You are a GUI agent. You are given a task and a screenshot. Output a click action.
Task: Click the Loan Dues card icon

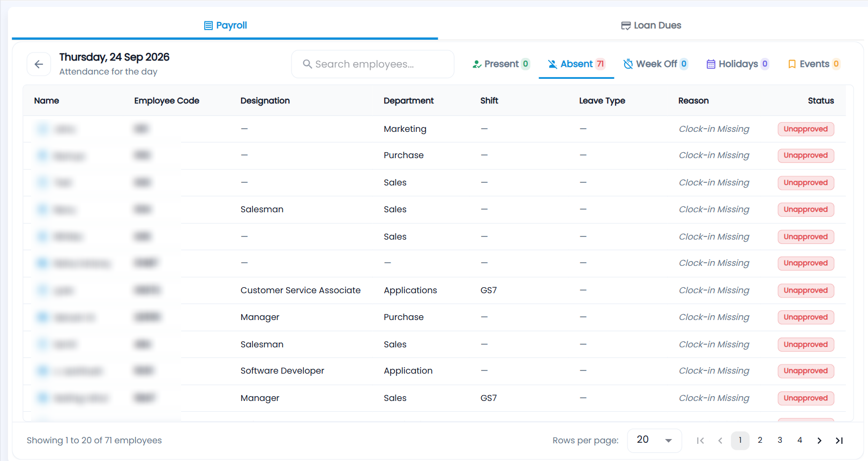(x=626, y=26)
